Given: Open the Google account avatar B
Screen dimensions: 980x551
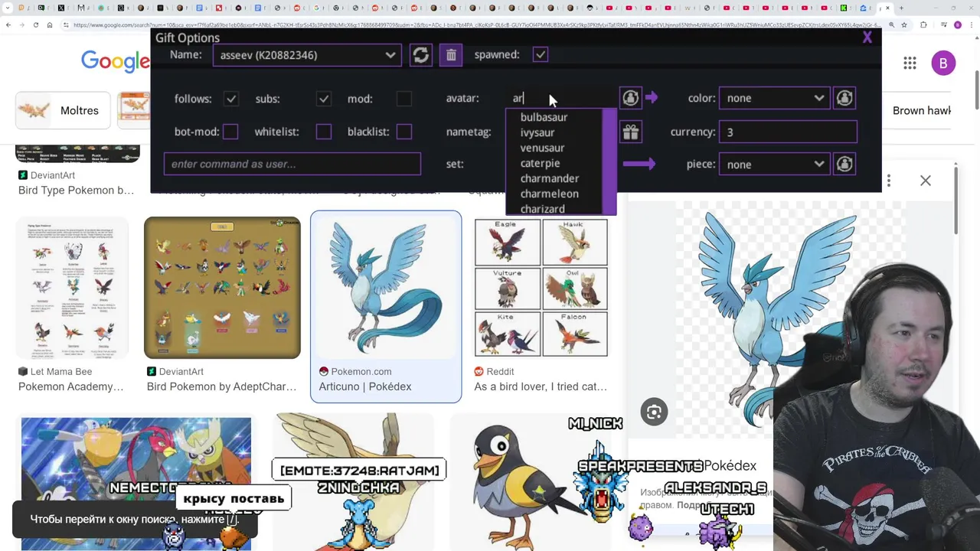Looking at the screenshot, I should (943, 64).
